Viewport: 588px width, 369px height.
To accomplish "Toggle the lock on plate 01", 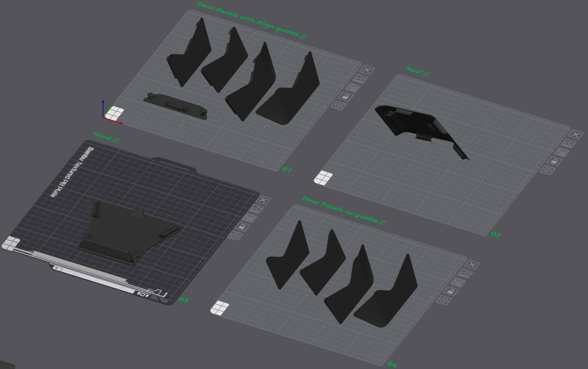I will point(345,96).
